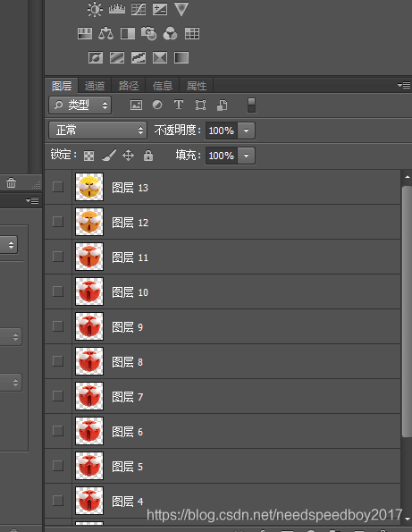Image resolution: width=412 pixels, height=532 pixels.
Task: Lock all padlock icon
Action: (148, 156)
